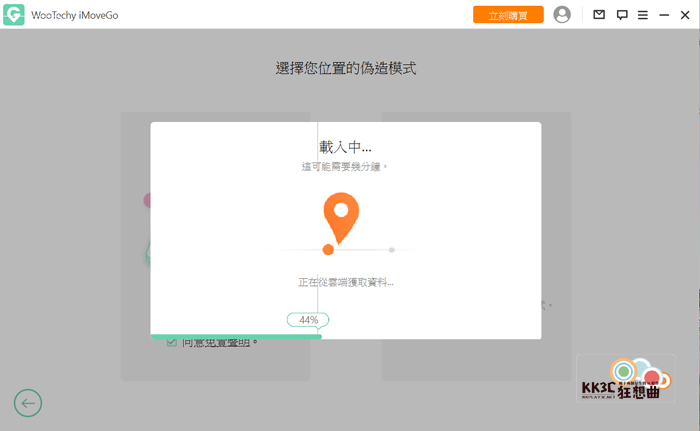Click the orange location pin icon
Screen dimensions: 700x431
(x=341, y=218)
